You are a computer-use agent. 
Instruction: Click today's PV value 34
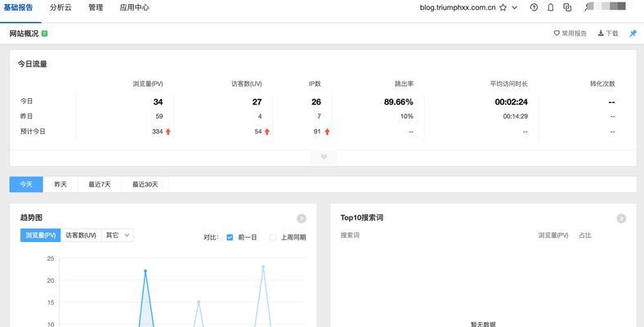158,102
